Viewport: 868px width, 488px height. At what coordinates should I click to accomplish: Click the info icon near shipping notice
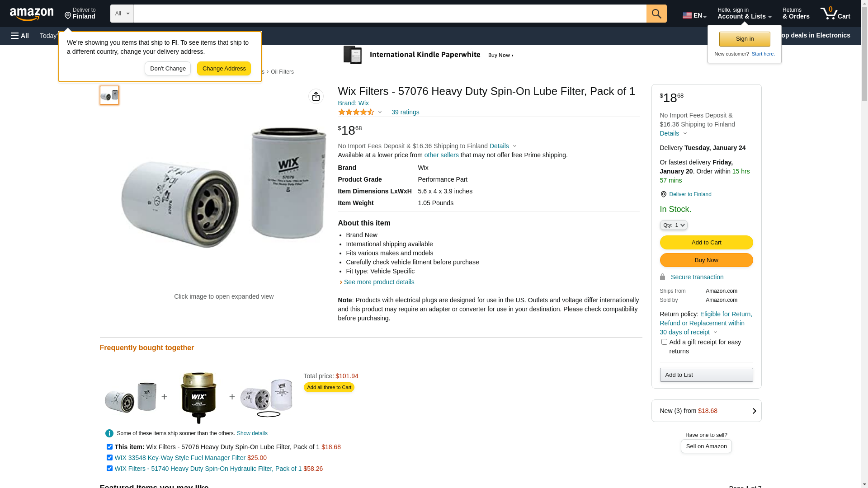point(109,433)
